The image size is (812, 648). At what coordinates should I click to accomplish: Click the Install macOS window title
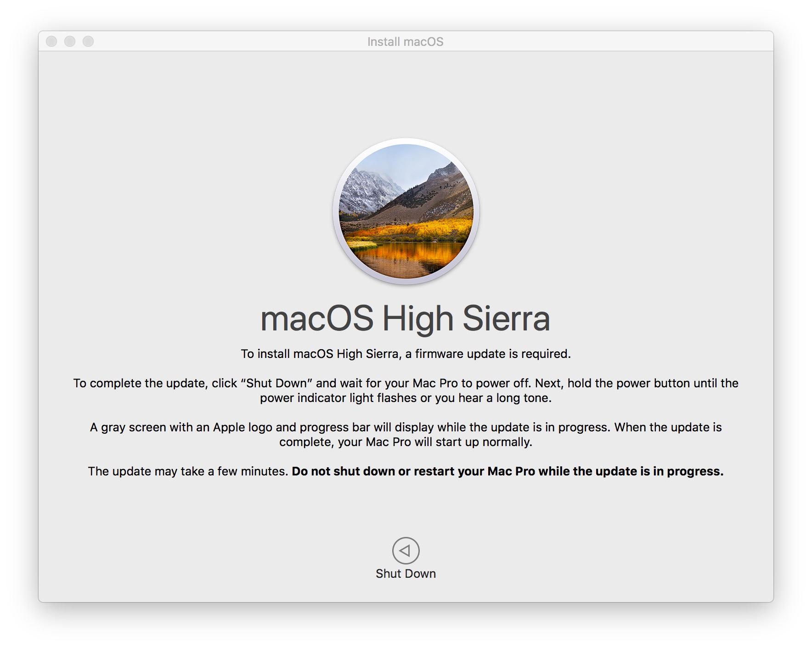(406, 42)
